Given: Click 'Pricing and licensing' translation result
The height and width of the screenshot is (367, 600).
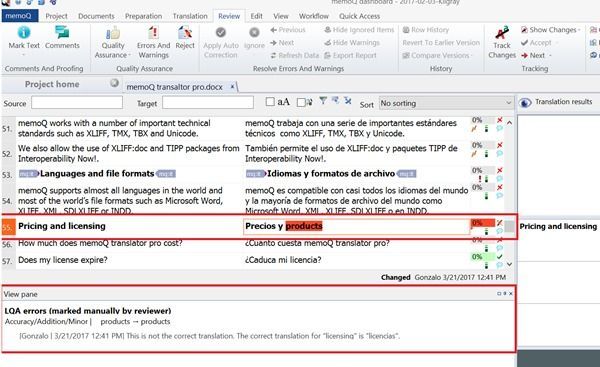Looking at the screenshot, I should click(x=558, y=227).
